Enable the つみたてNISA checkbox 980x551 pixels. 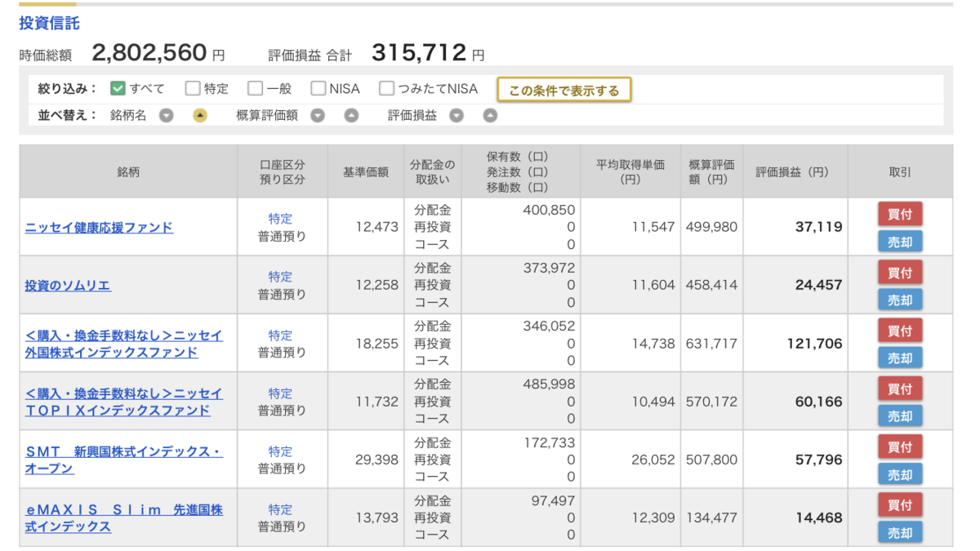[x=385, y=88]
